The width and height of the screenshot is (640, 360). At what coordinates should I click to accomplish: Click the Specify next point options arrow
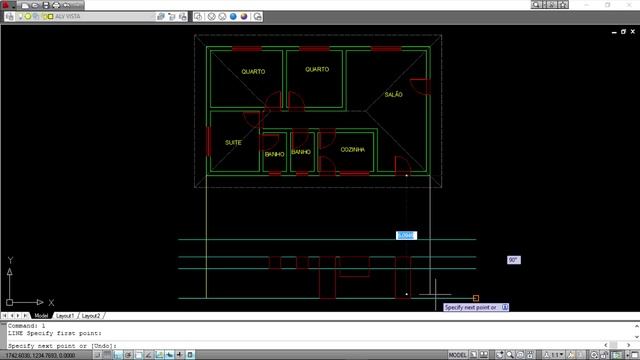[x=505, y=307]
